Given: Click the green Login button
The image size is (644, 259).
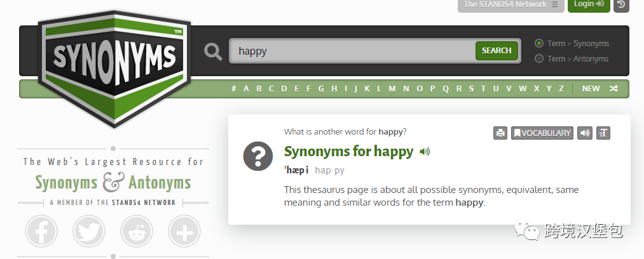Looking at the screenshot, I should 589,4.
